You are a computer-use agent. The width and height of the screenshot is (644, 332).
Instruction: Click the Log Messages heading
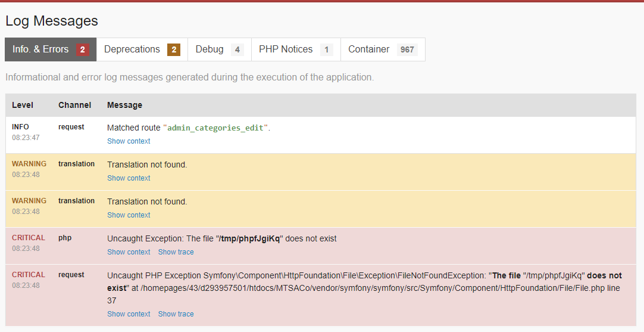52,21
